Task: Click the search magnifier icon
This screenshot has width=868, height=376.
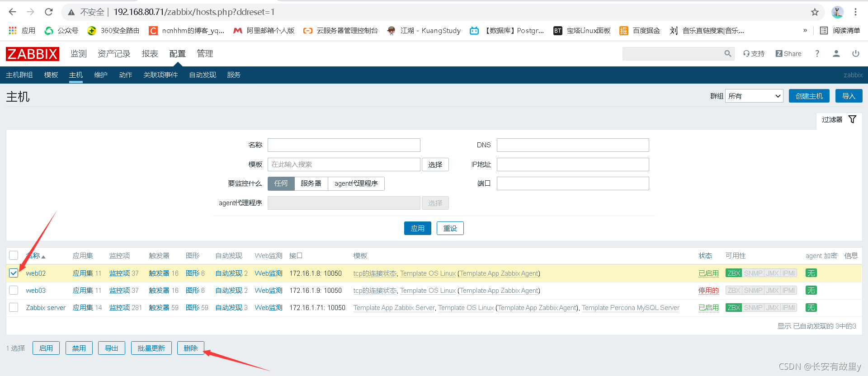Action: (x=727, y=54)
